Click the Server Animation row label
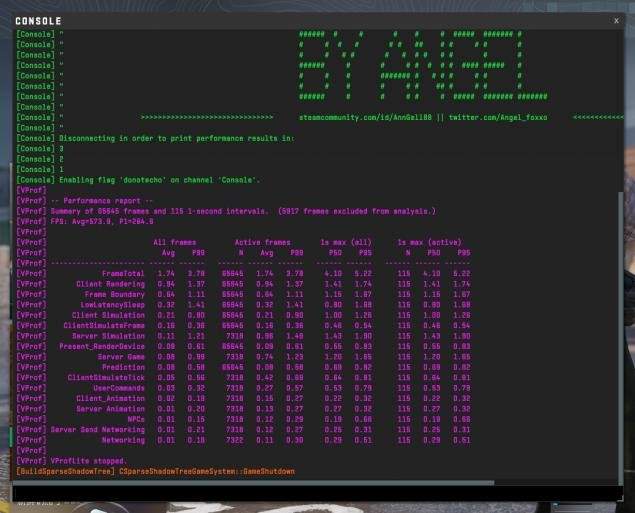The image size is (635, 513). tap(111, 409)
